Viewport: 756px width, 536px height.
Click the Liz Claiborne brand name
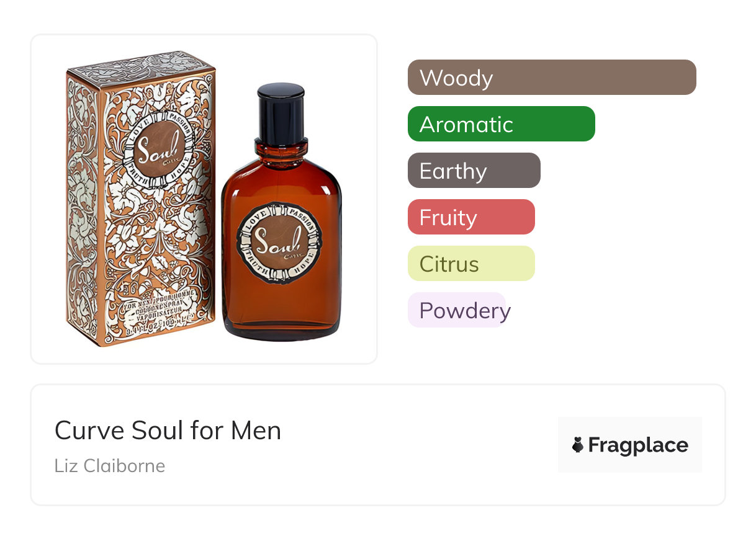click(x=110, y=466)
